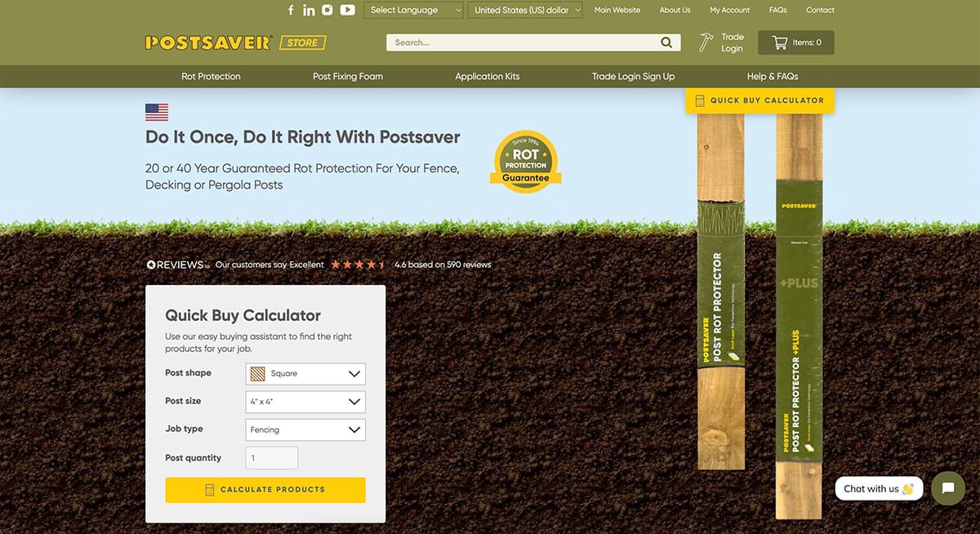Open Postsaver's Instagram page

point(327,10)
